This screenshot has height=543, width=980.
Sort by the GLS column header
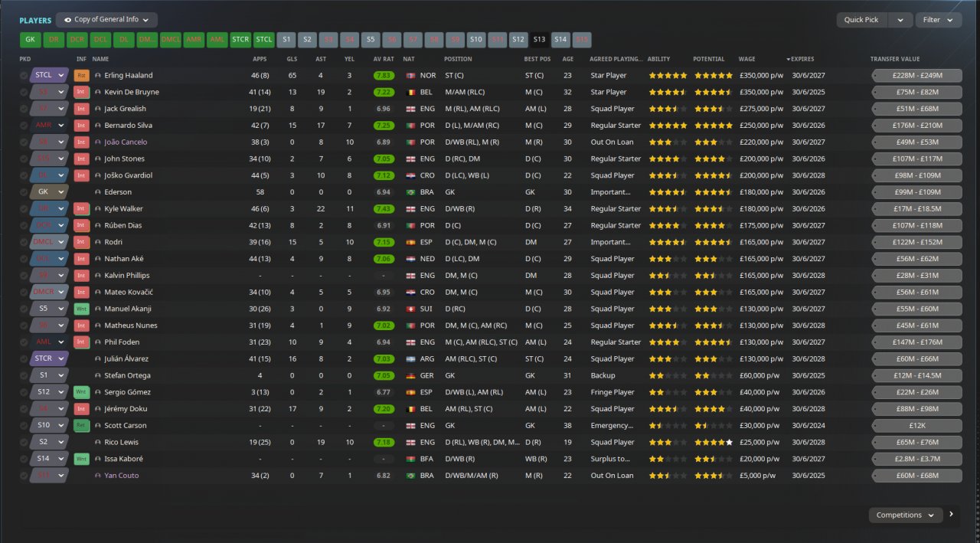[292, 59]
